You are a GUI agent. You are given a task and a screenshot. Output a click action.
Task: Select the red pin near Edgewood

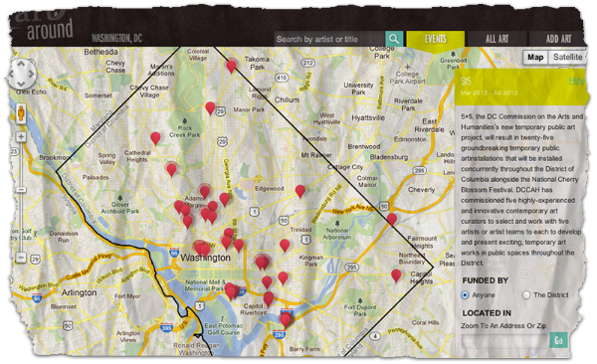pos(300,191)
